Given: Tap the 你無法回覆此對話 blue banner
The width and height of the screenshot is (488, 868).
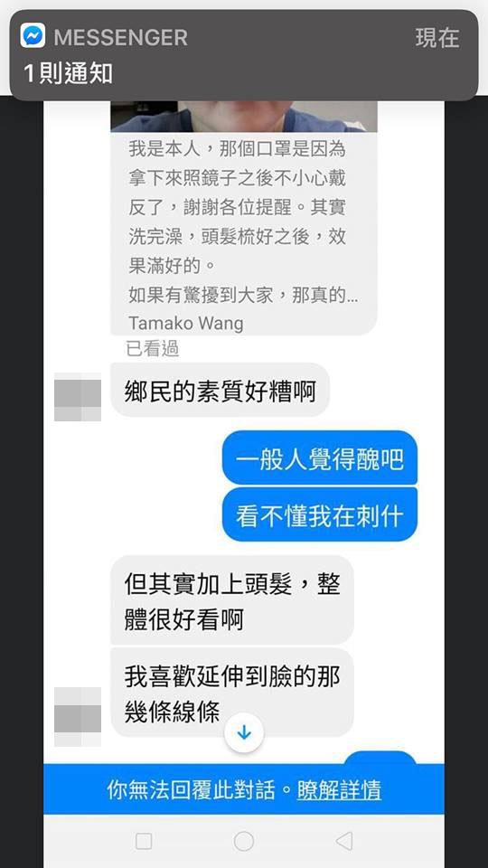Looking at the screenshot, I should (x=244, y=789).
